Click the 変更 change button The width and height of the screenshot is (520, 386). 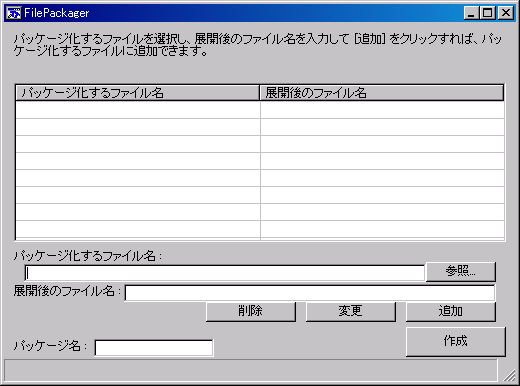(x=351, y=311)
